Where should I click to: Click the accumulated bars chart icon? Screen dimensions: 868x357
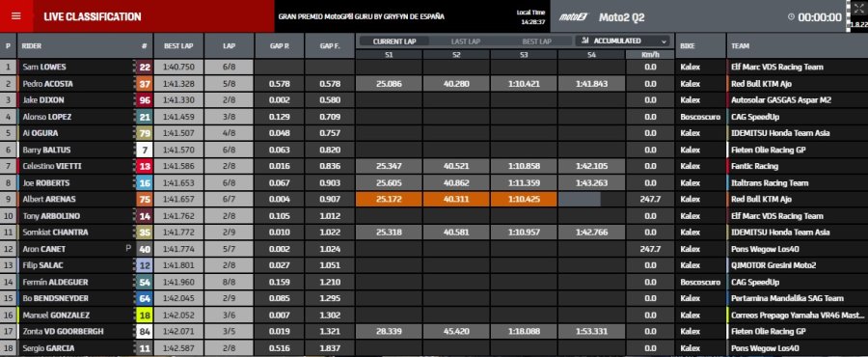(x=585, y=41)
